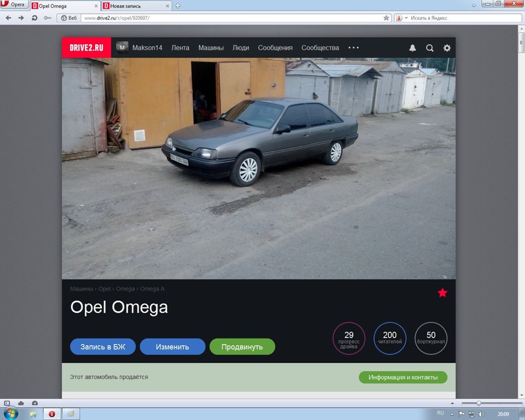The image size is (525, 420).
Task: Open a new browser tab with plus
Action: pyautogui.click(x=178, y=5)
